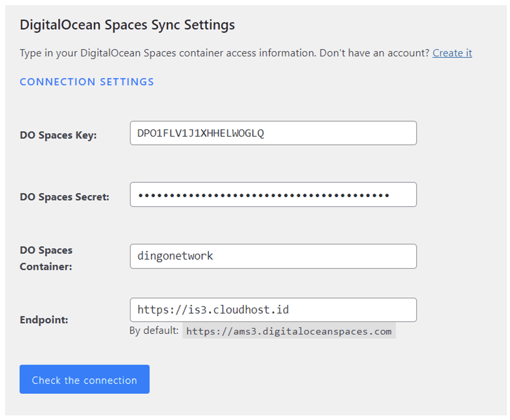The width and height of the screenshot is (510, 420).
Task: Click the CONNECTION SETTINGS section header
Action: [86, 82]
